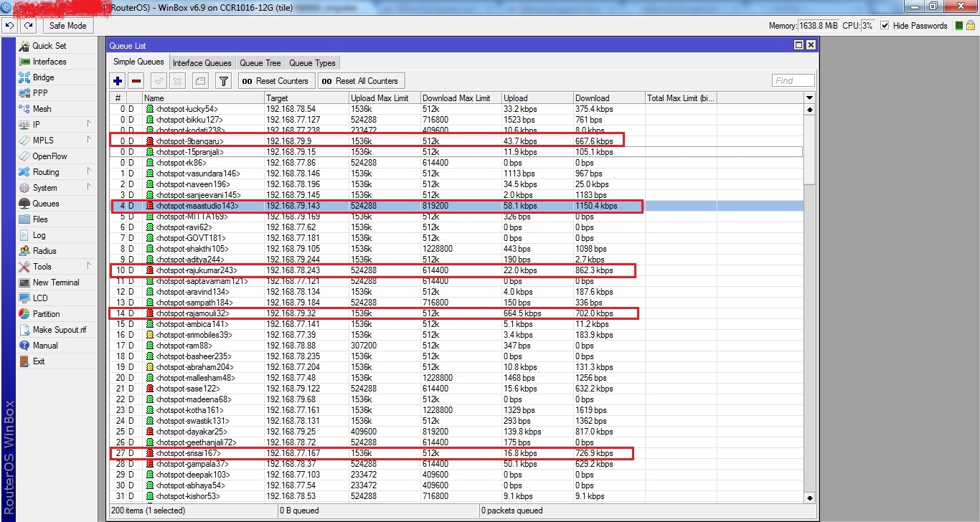980x522 pixels.
Task: Open the column selection dropdown arrow
Action: click(809, 98)
